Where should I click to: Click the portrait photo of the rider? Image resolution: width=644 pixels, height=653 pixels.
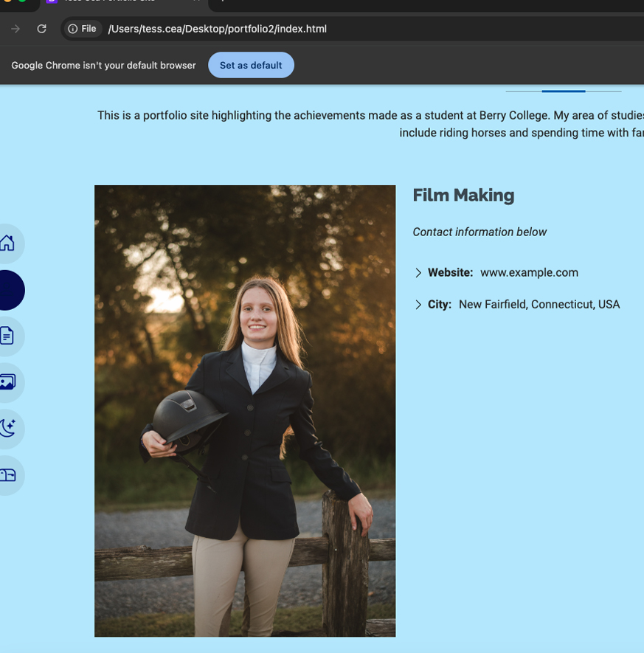point(245,411)
